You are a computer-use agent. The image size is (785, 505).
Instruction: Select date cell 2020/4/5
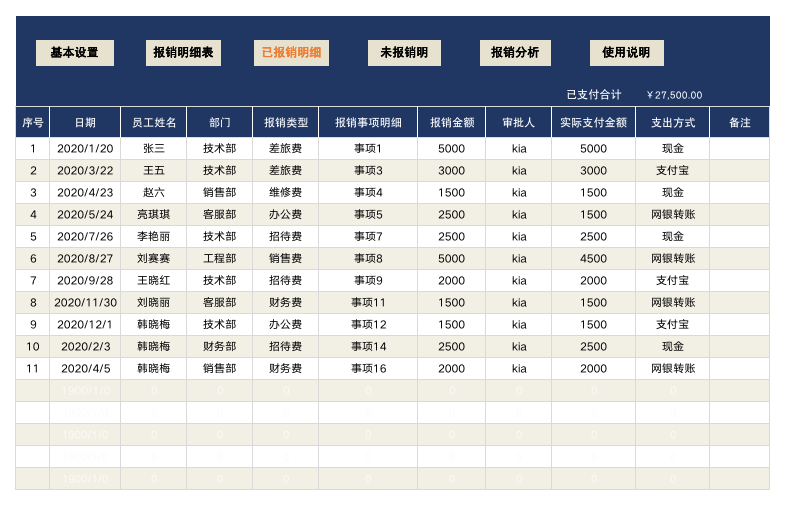coord(85,369)
